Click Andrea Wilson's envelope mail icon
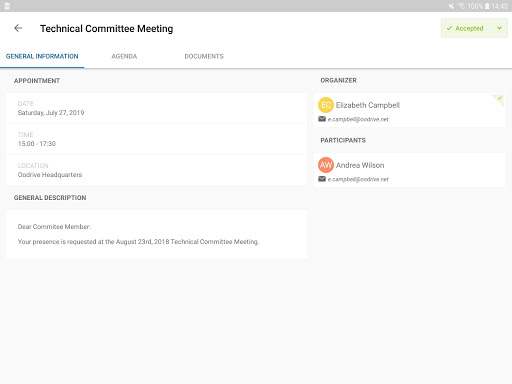 coord(322,179)
